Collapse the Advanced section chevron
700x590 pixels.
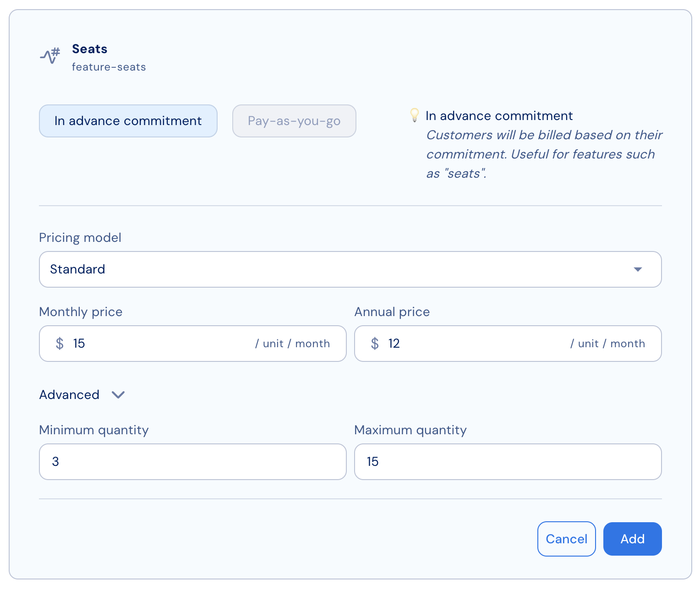[x=118, y=395]
